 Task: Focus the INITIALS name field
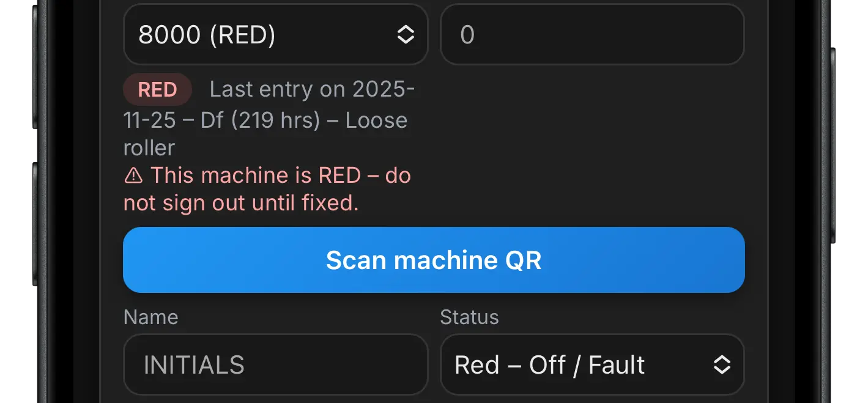coord(275,365)
